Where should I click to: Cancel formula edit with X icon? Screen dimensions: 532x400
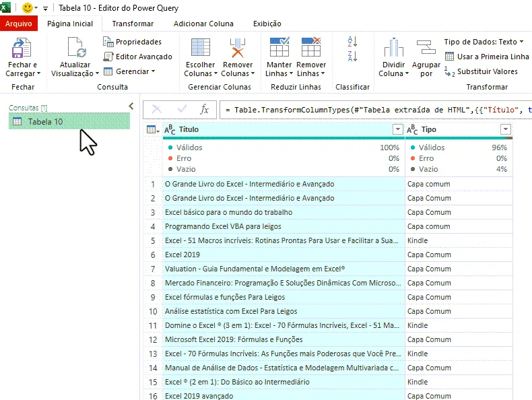pos(156,109)
